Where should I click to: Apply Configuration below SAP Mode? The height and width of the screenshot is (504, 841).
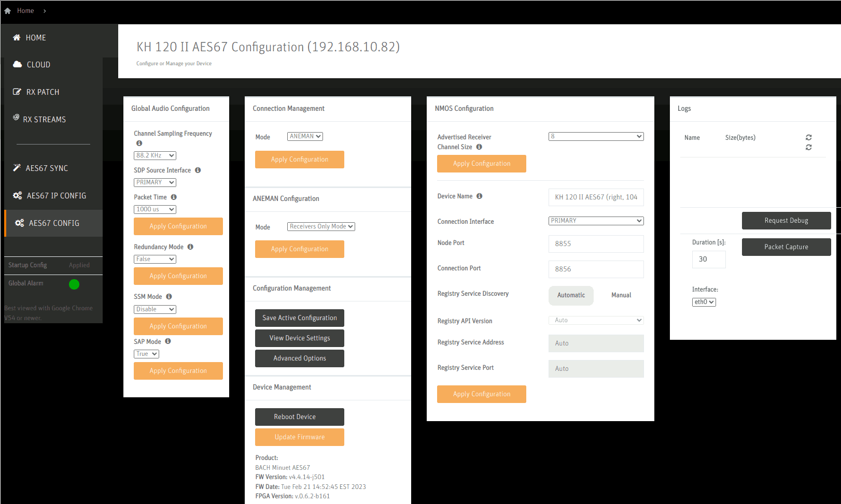[x=178, y=371]
